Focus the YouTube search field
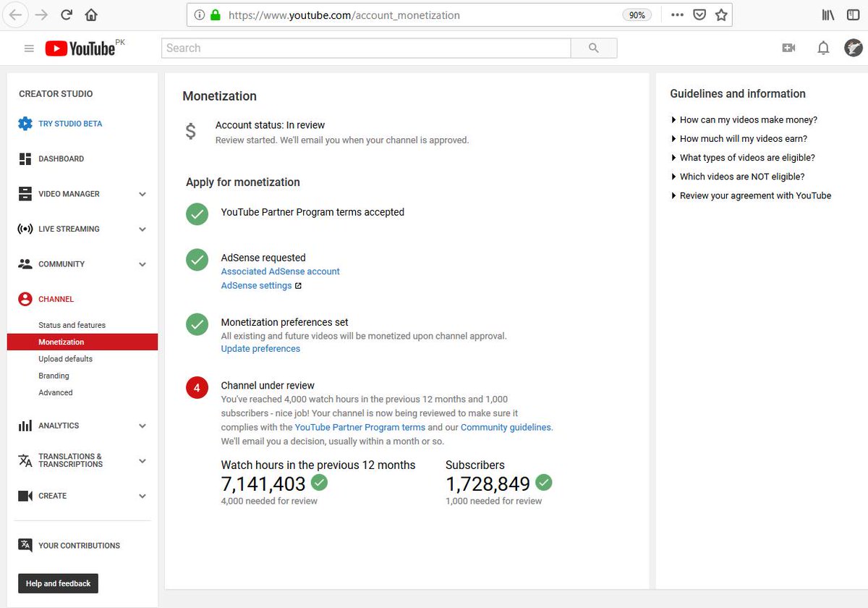The height and width of the screenshot is (608, 868). (366, 48)
